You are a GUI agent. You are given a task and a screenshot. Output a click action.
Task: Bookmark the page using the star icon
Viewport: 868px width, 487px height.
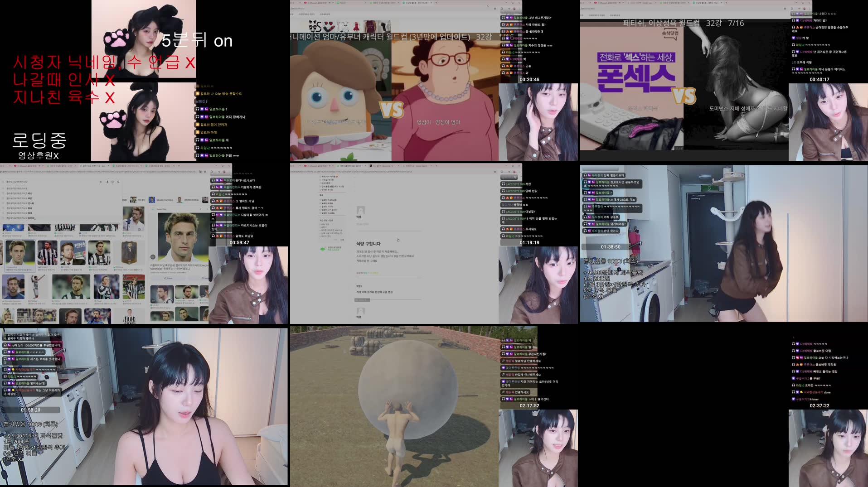click(x=205, y=172)
